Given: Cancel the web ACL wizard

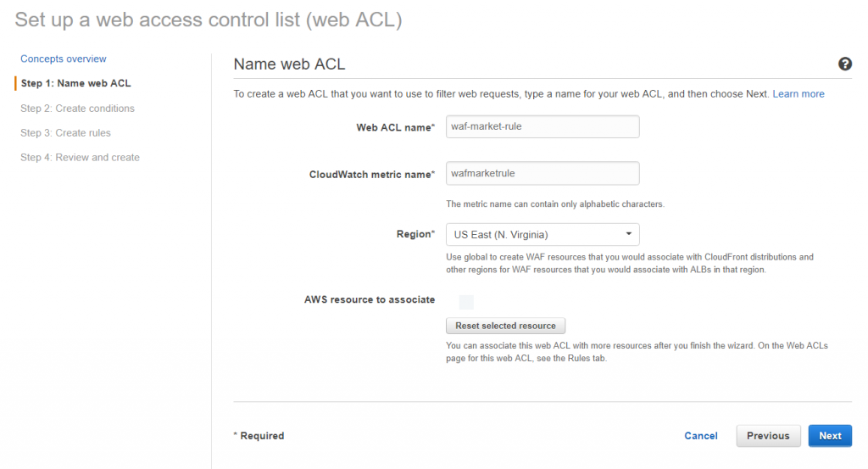Looking at the screenshot, I should coord(701,436).
